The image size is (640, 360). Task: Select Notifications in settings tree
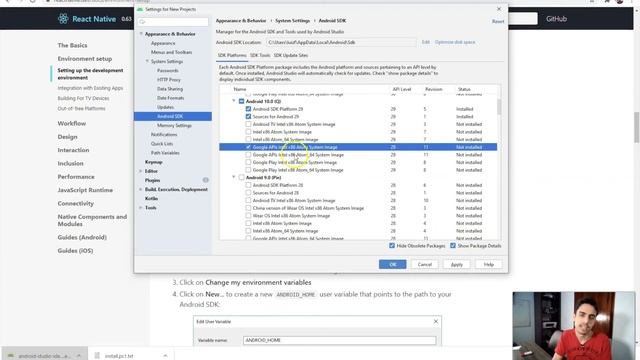coord(164,134)
